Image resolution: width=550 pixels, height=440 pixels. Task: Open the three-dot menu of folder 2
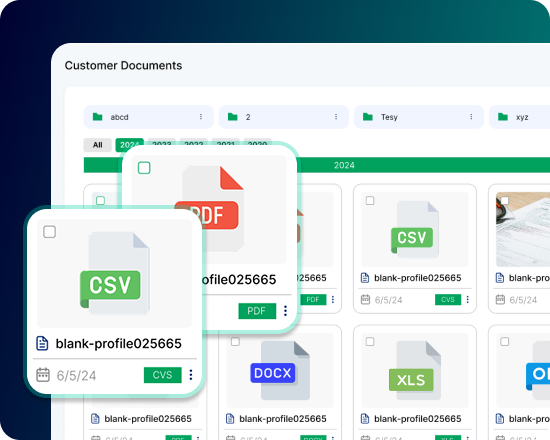336,116
